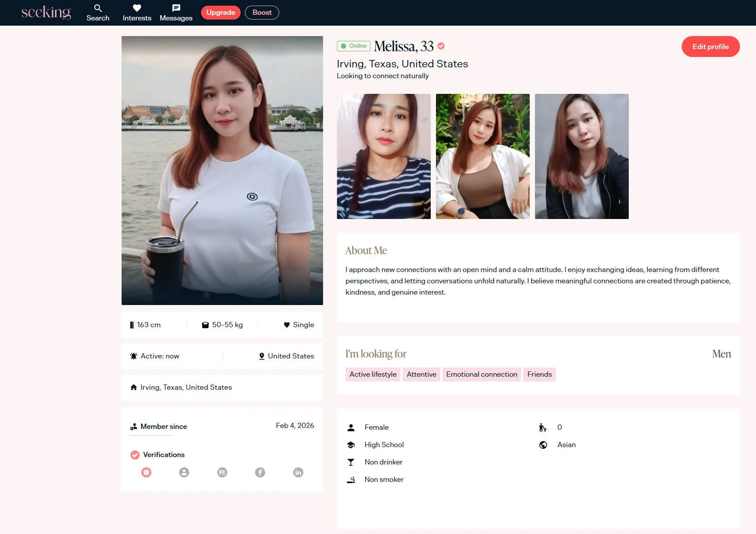Click the grey person-silhouette verification badge
Viewport: 756px width, 534px height.
point(184,472)
